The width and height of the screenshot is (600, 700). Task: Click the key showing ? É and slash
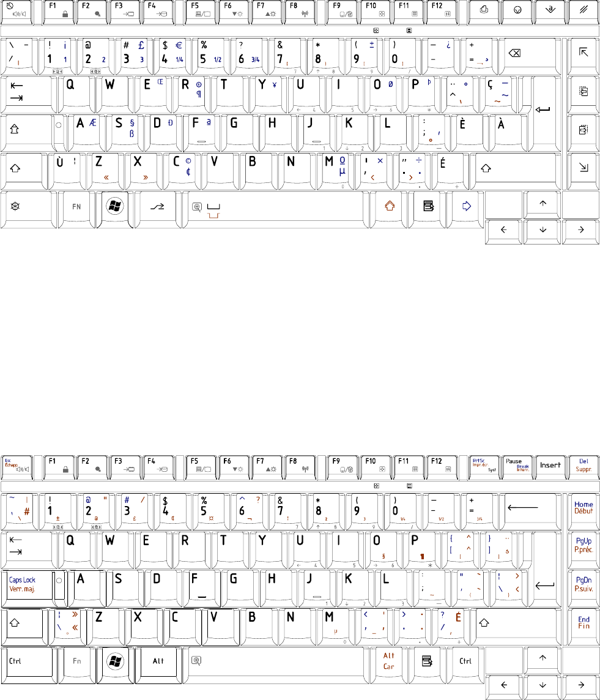pyautogui.click(x=451, y=627)
